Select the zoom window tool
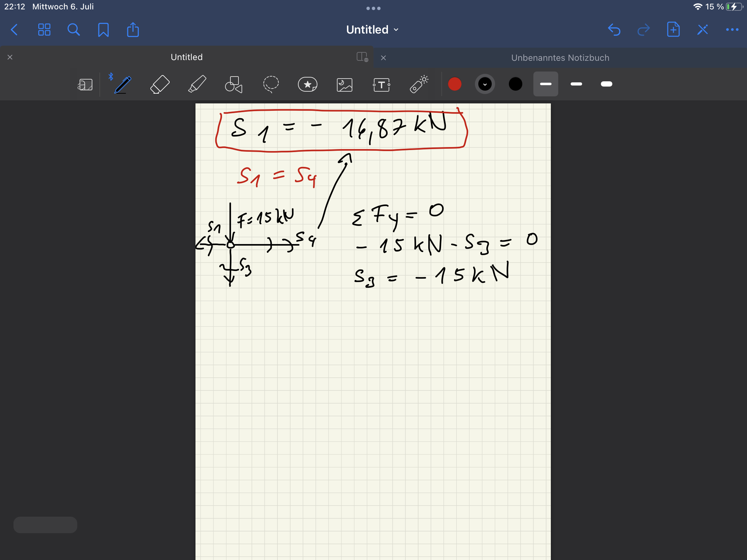747x560 pixels. click(85, 84)
